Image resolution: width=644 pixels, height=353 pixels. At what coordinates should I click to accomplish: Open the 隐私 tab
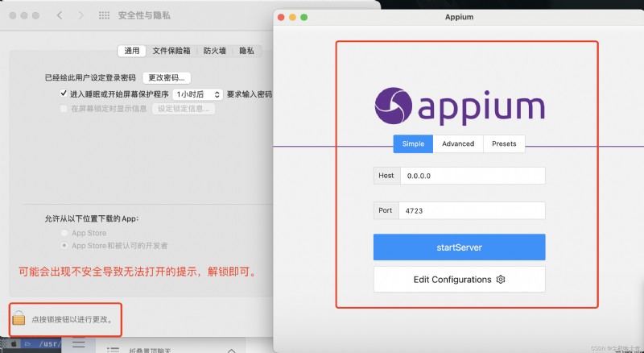246,51
